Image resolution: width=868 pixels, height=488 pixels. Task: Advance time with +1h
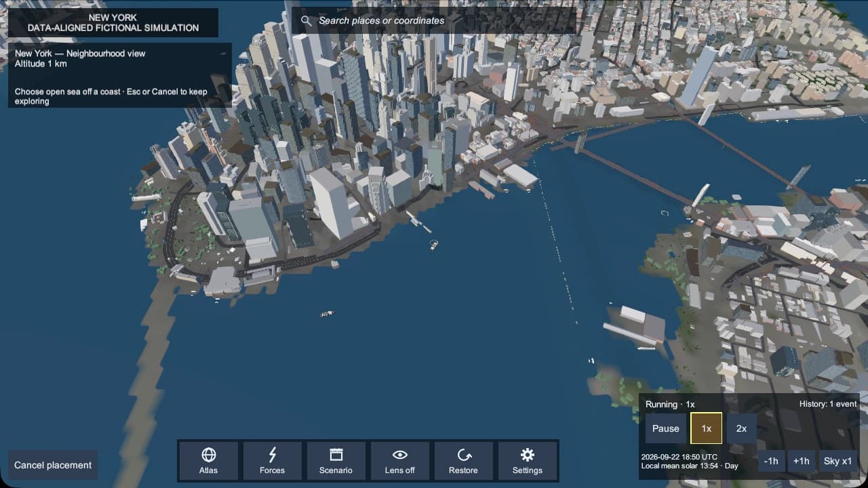[802, 461]
